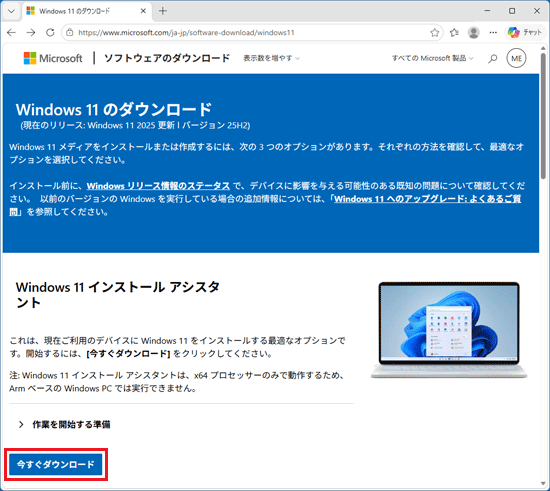
Task: Open the ME account circle
Action: 516,58
